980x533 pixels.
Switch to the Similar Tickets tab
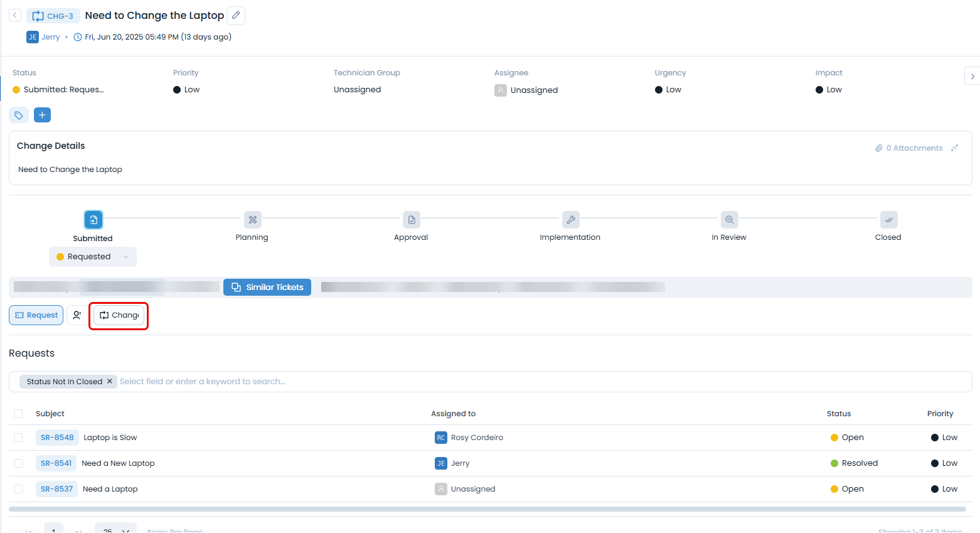[267, 288]
